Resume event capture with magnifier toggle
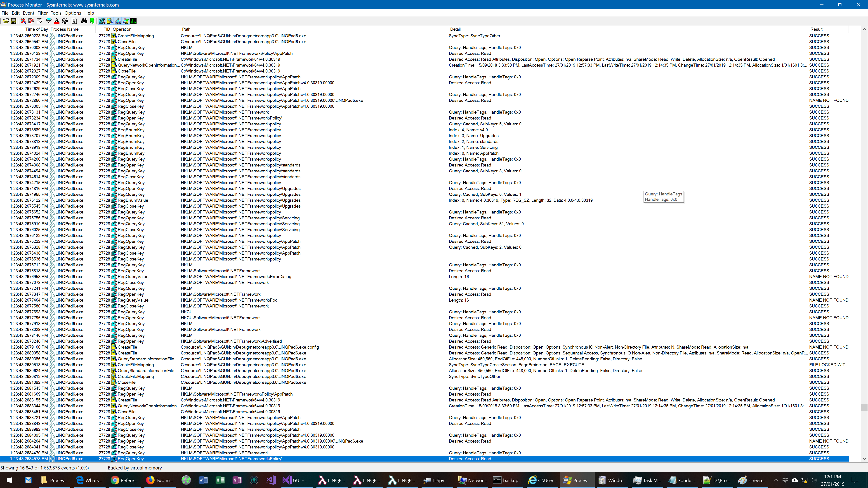The image size is (868, 488). [23, 21]
